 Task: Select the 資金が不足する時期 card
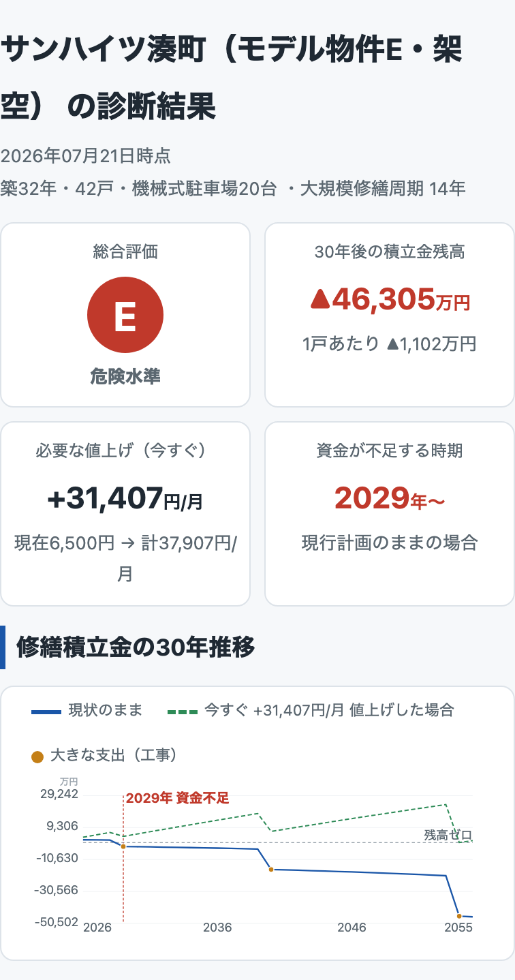click(390, 514)
